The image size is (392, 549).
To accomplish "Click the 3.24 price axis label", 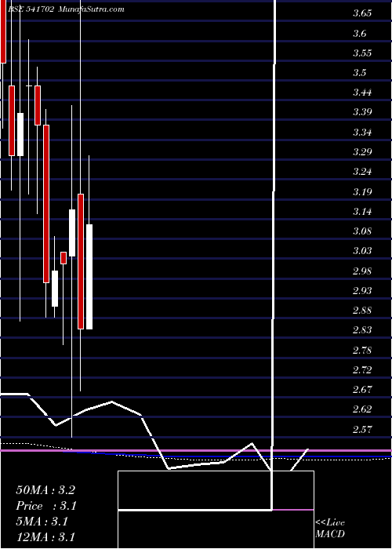I will click(362, 172).
